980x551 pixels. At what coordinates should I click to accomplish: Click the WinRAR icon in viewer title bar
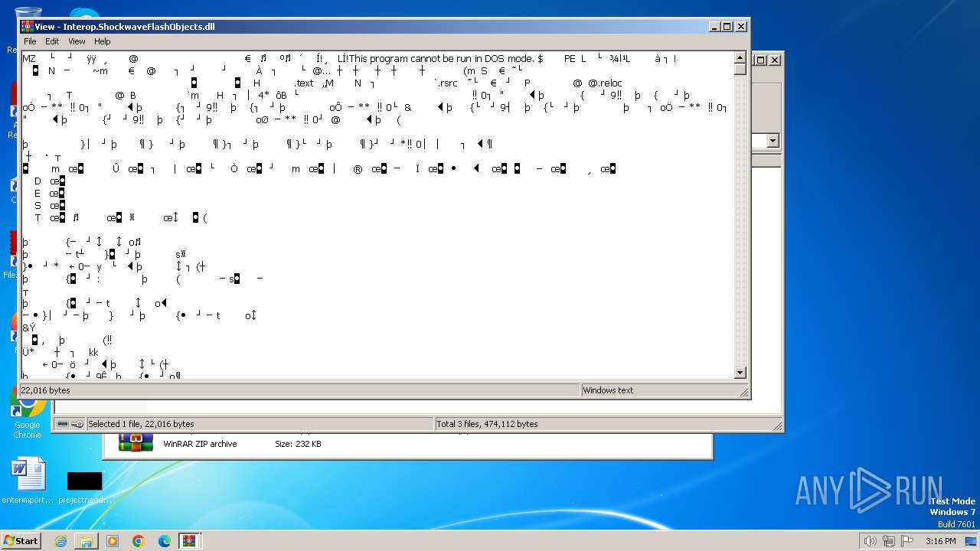27,26
